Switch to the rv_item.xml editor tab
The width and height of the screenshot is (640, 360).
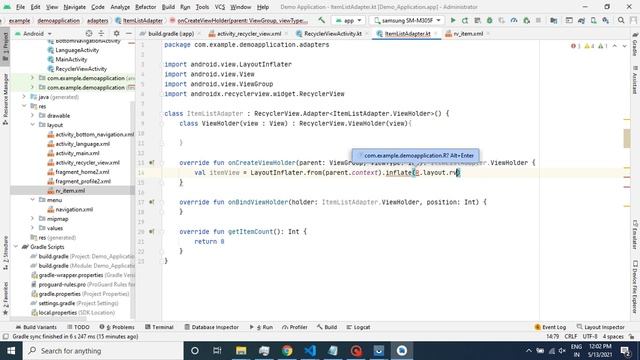(x=468, y=33)
